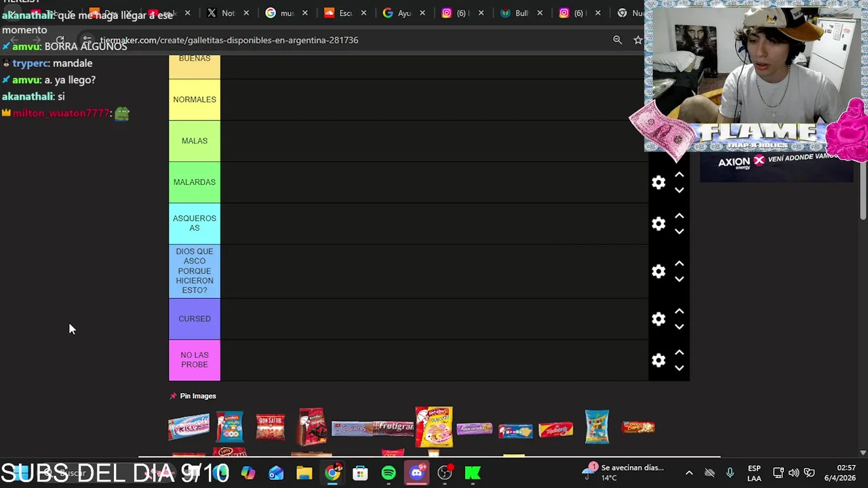This screenshot has width=868, height=488.
Task: Pick the dark red chocolate cookie bag
Action: coord(312,426)
